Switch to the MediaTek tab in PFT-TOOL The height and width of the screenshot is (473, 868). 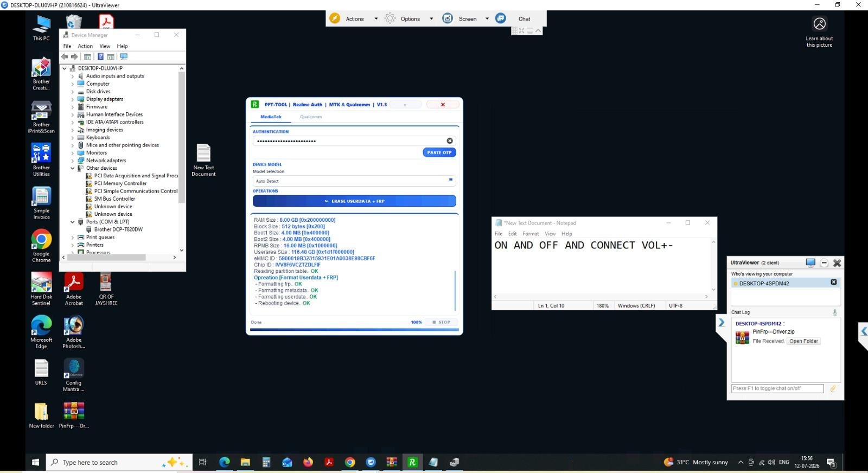pyautogui.click(x=271, y=117)
